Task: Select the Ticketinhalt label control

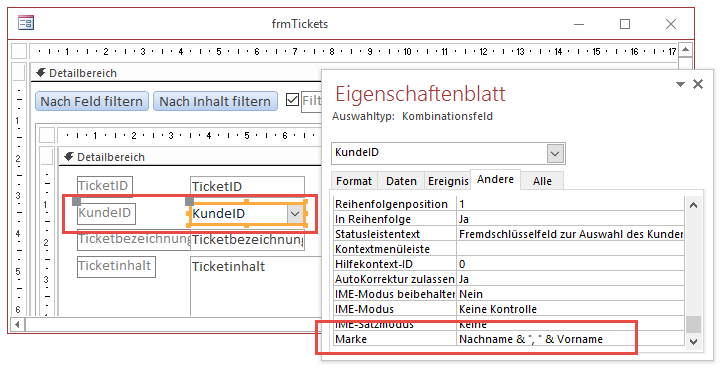Action: coord(116,266)
